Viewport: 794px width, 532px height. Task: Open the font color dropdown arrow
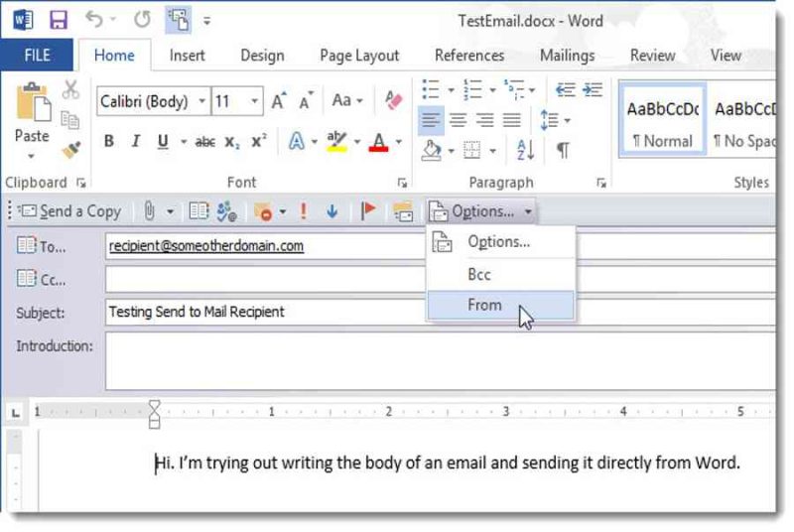point(399,142)
